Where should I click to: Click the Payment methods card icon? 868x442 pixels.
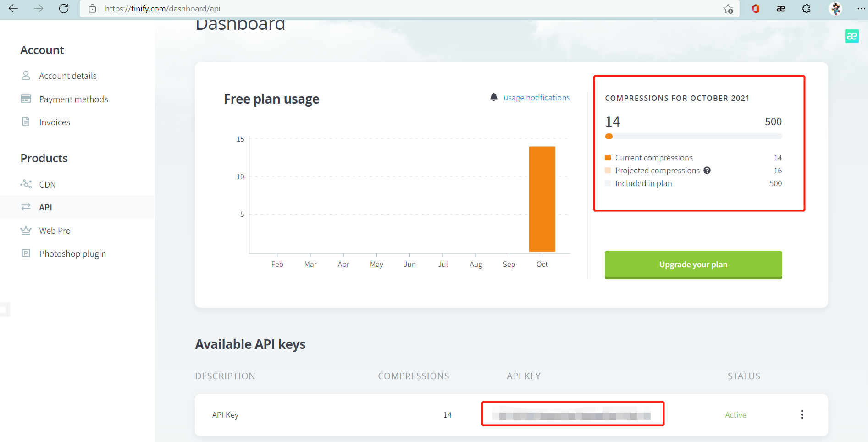point(26,99)
